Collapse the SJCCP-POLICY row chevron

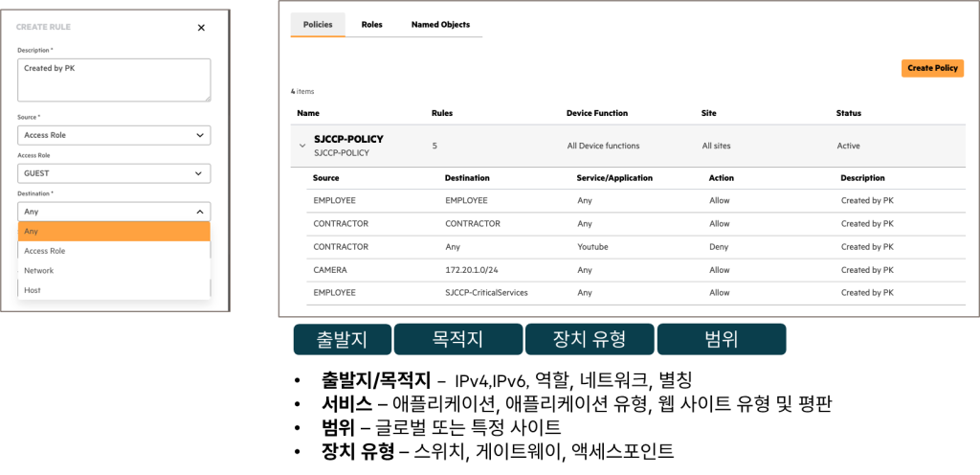click(302, 147)
